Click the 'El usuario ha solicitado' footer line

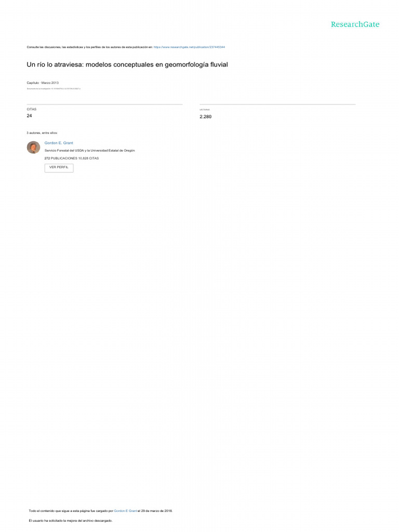coord(71,521)
